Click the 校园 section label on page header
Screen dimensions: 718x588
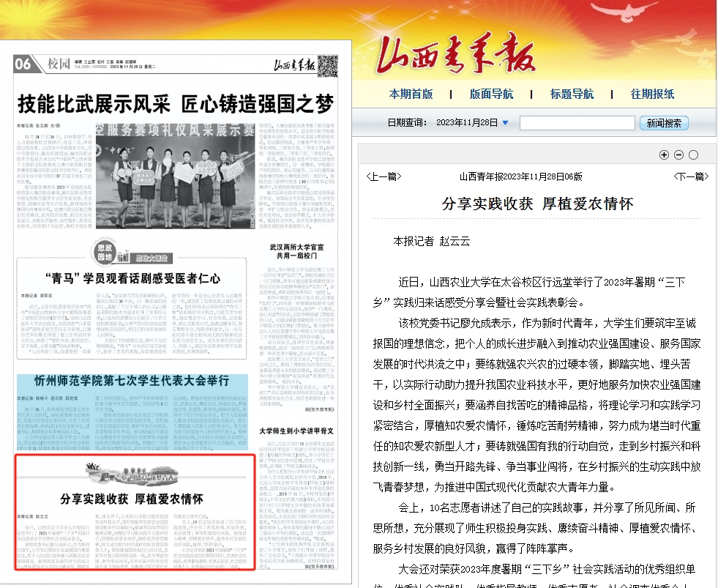tap(59, 64)
